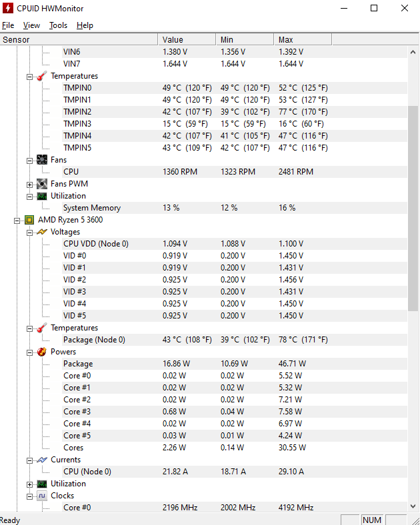420x525 pixels.
Task: Open the View menu
Action: [x=31, y=25]
